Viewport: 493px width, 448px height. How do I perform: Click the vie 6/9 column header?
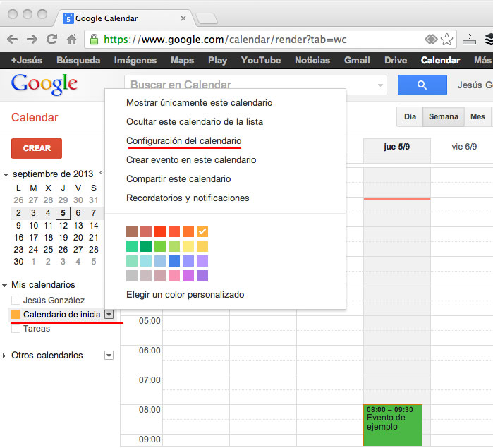click(464, 147)
